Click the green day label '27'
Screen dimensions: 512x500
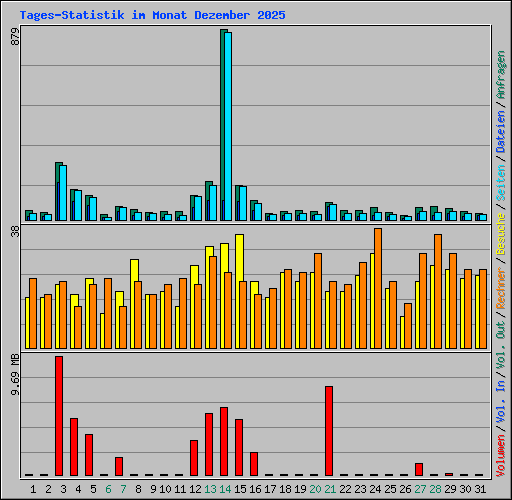420,489
